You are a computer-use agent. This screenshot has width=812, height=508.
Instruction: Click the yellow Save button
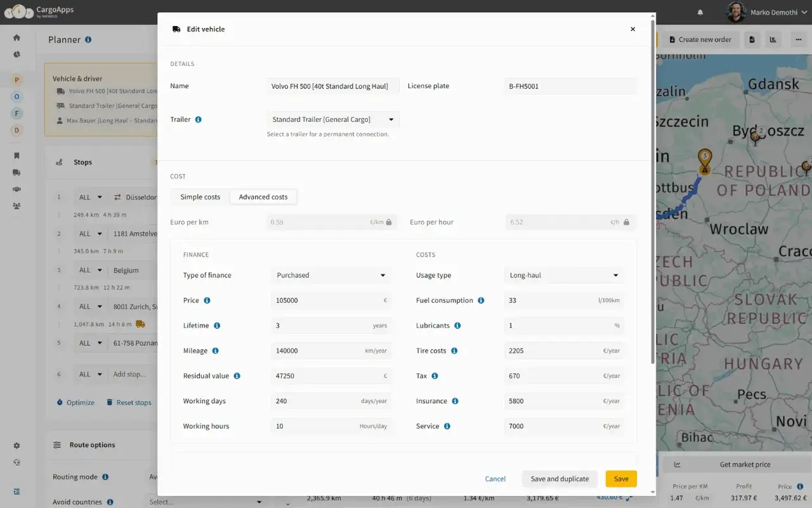click(621, 479)
